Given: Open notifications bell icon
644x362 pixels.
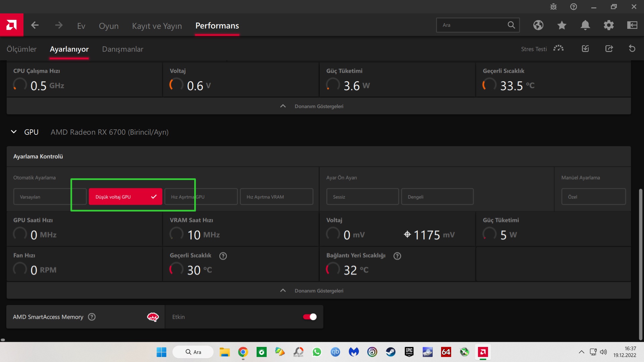Looking at the screenshot, I should pos(585,25).
